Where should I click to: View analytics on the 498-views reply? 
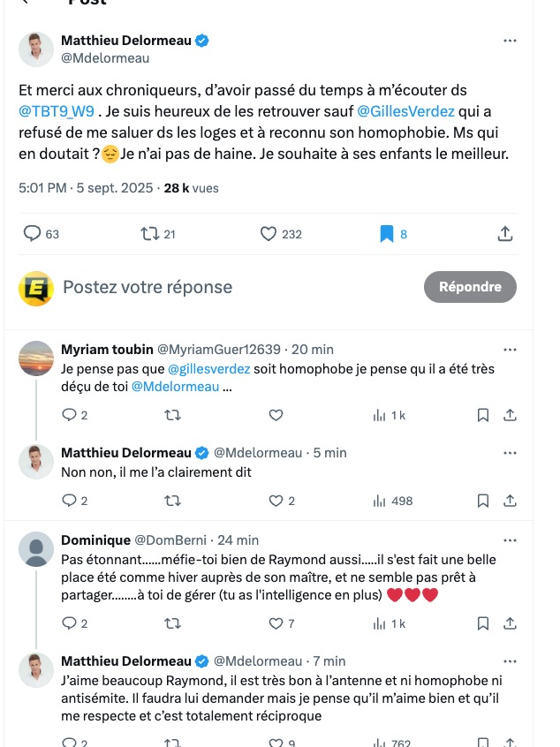[x=382, y=501]
